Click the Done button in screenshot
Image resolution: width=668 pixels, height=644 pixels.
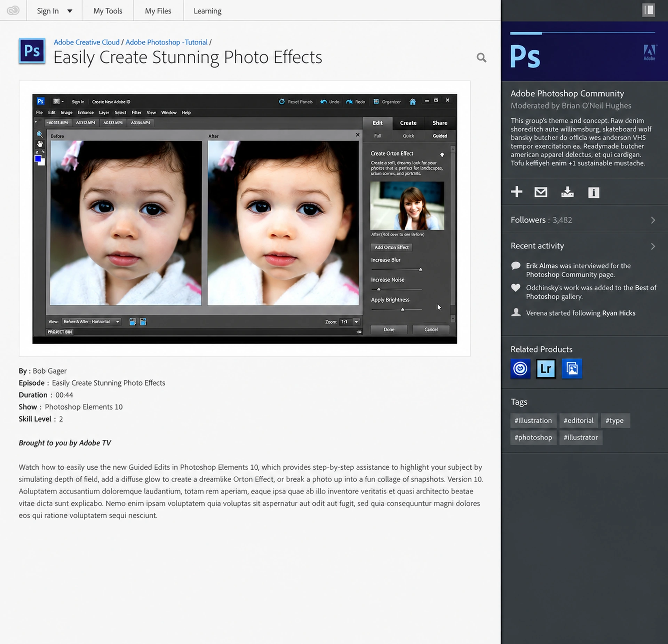(x=389, y=329)
